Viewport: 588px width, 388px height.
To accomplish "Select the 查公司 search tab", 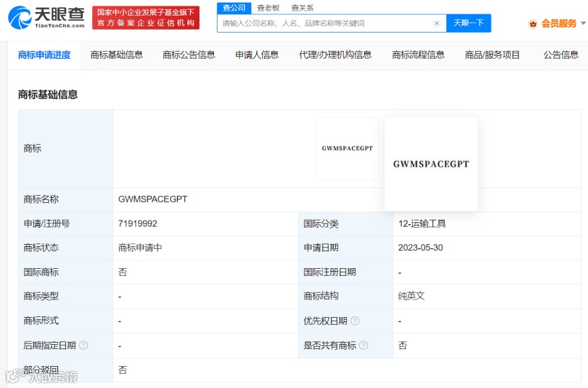I will pyautogui.click(x=234, y=8).
